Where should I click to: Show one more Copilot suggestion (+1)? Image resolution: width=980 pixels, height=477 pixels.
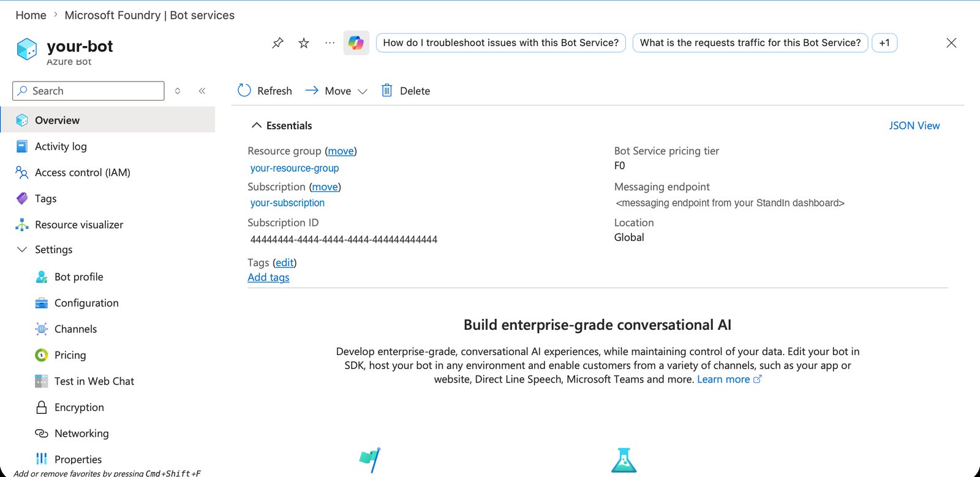884,43
